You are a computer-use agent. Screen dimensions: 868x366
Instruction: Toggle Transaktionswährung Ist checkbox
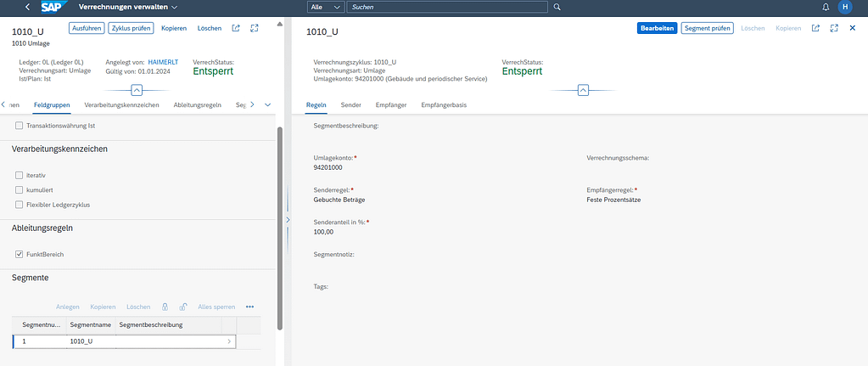pos(20,126)
